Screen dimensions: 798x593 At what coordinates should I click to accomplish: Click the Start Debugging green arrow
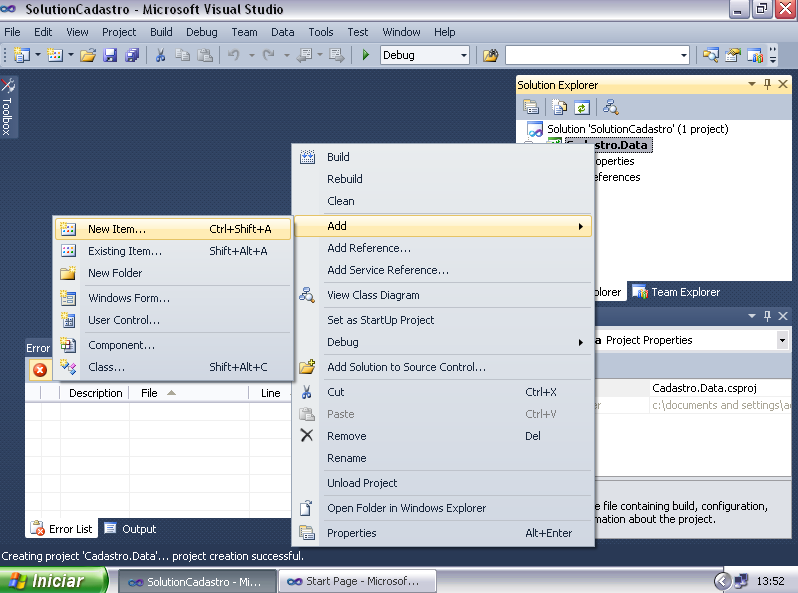coord(365,55)
